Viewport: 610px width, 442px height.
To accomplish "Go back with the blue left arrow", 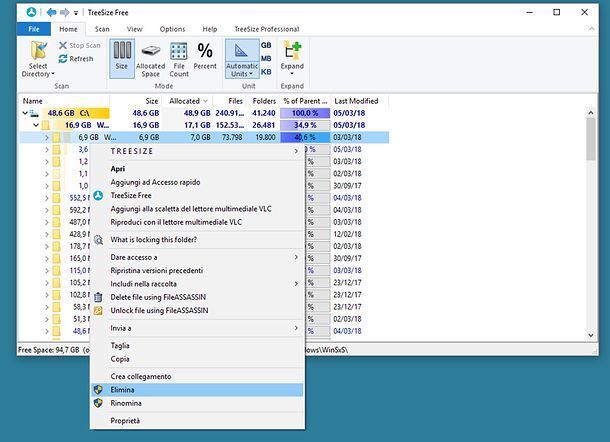I will (51, 12).
